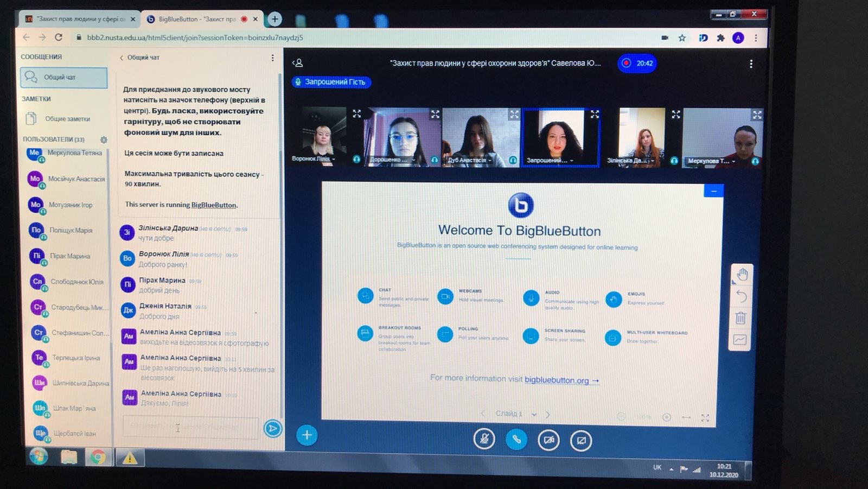The image size is (868, 489).
Task: Open Chrome profile avatar A
Action: pyautogui.click(x=738, y=38)
